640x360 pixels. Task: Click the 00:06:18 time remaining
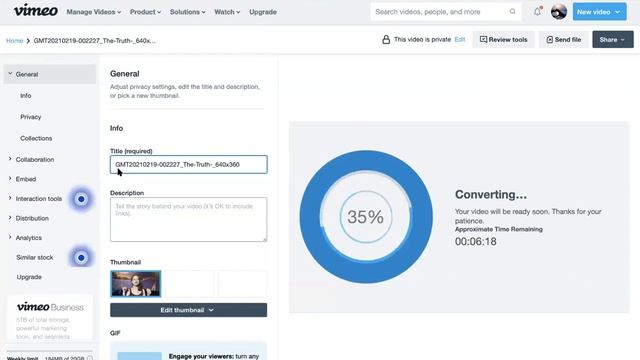[476, 242]
